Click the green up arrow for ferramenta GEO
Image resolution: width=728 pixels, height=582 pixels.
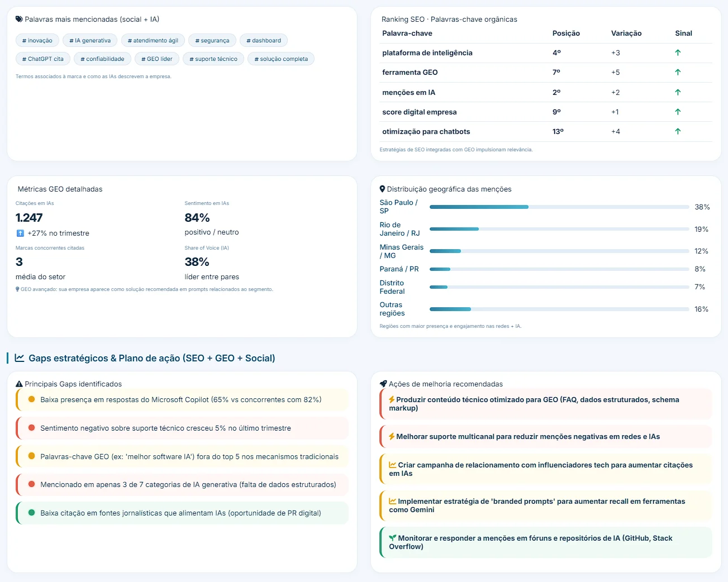(x=678, y=73)
